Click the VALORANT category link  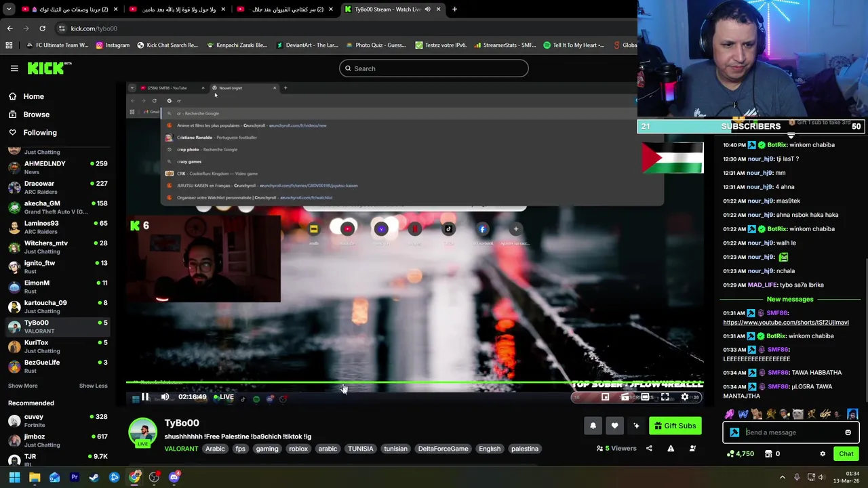tap(181, 449)
